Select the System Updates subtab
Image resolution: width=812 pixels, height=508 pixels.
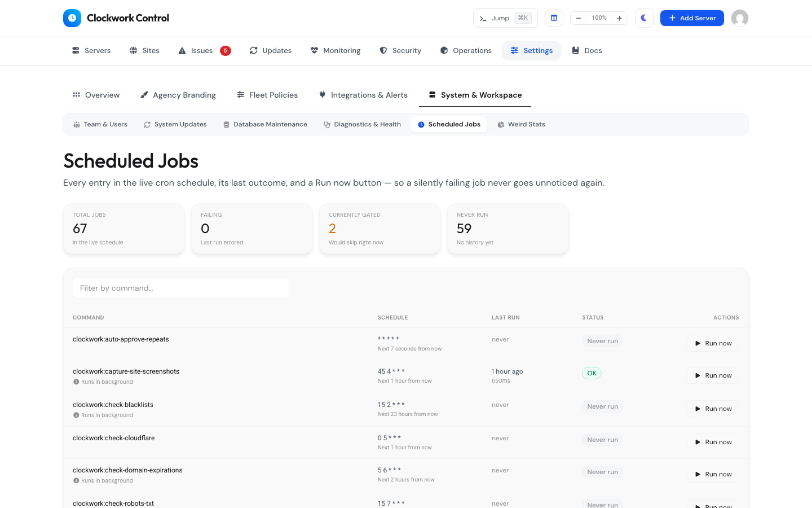(175, 125)
